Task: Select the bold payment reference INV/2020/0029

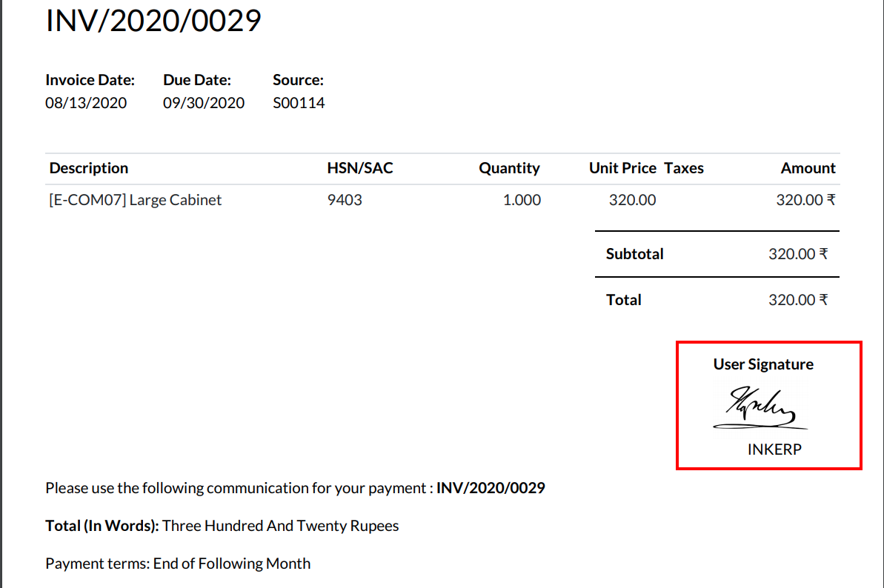Action: click(x=491, y=488)
